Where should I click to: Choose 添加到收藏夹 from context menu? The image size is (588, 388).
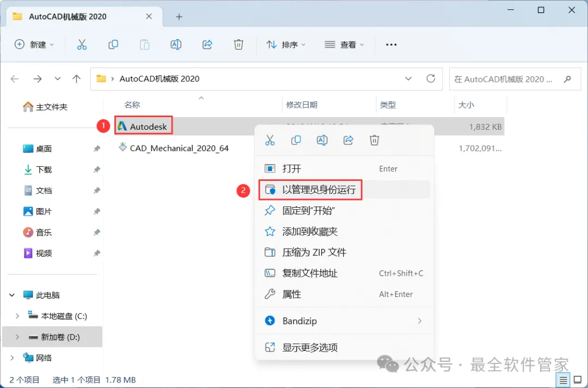click(x=344, y=232)
